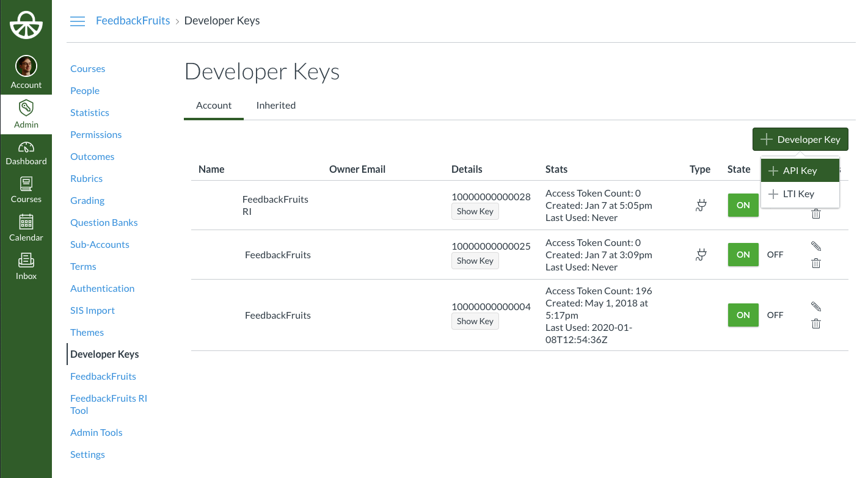Go to Dashboard from the global navigation
Viewport: 868px width, 478px height.
point(26,153)
